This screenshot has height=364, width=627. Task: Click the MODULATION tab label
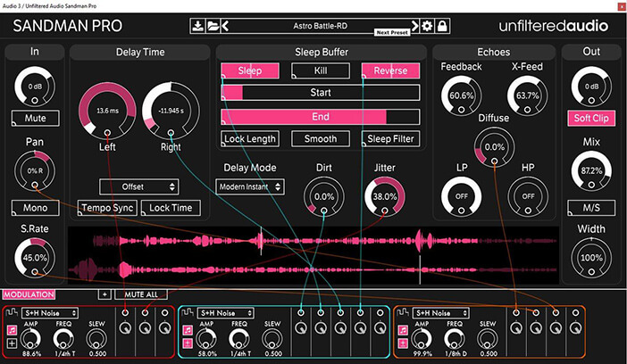point(29,294)
